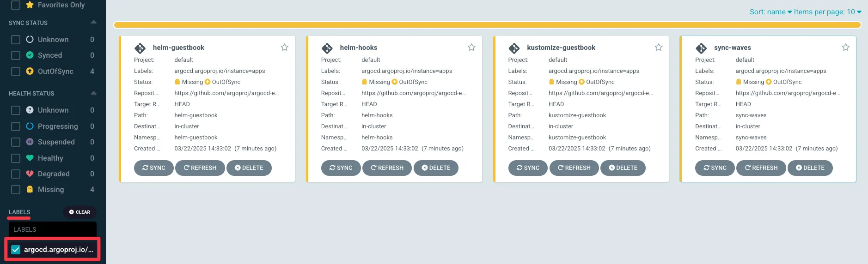The width and height of the screenshot is (868, 264).
Task: Check the Synced filter checkbox
Action: [x=16, y=55]
